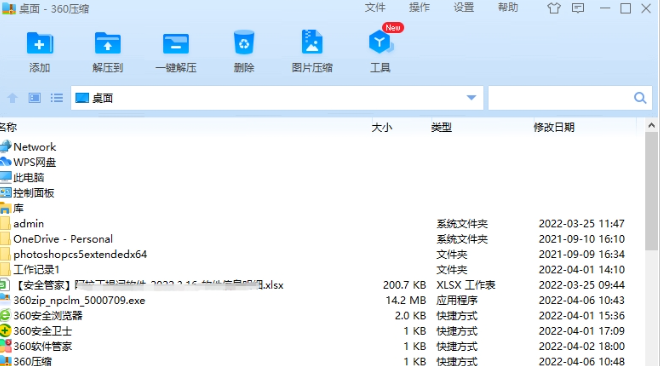Screen dimensions: 660x366
Task: Click the scrollbar up arrow
Action: tap(652, 125)
